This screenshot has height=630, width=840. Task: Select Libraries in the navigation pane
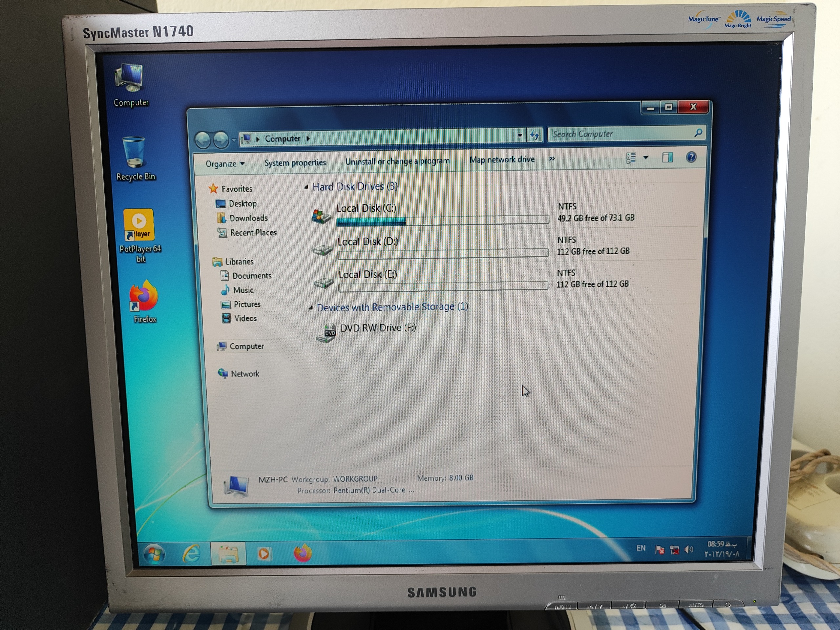click(x=239, y=262)
